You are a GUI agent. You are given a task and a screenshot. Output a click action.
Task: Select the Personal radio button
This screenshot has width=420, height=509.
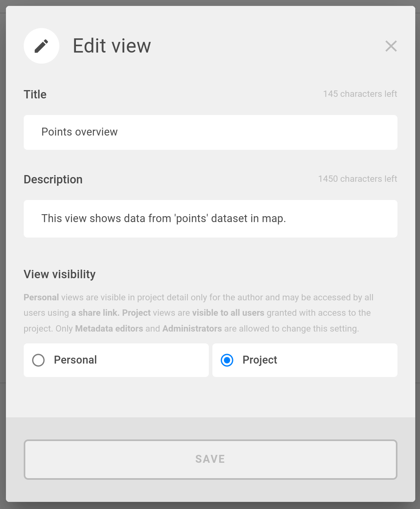pyautogui.click(x=38, y=360)
